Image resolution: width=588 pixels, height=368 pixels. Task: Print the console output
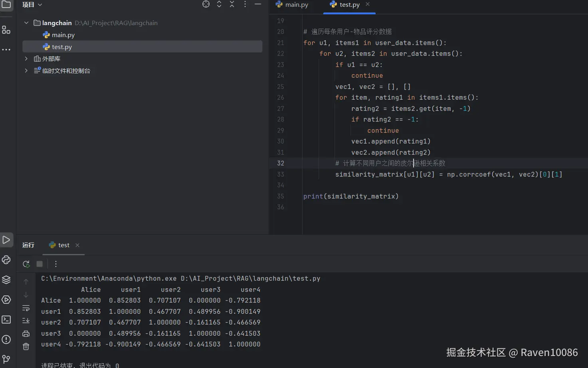coord(26,334)
